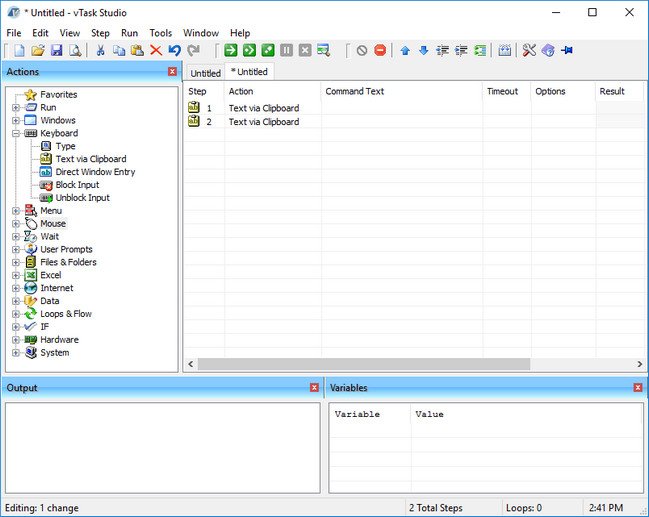Image resolution: width=649 pixels, height=517 pixels.
Task: Click the red Breakpoint stop icon
Action: pos(380,50)
